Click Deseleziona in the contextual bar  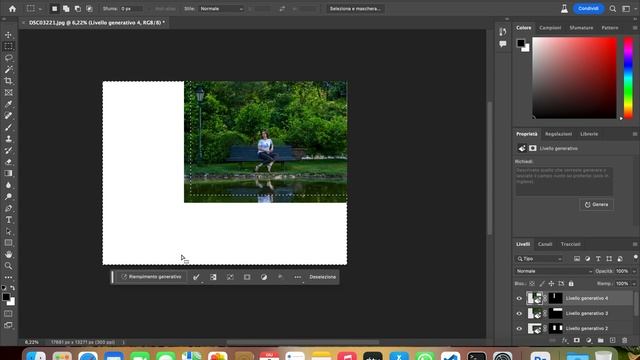coord(322,277)
